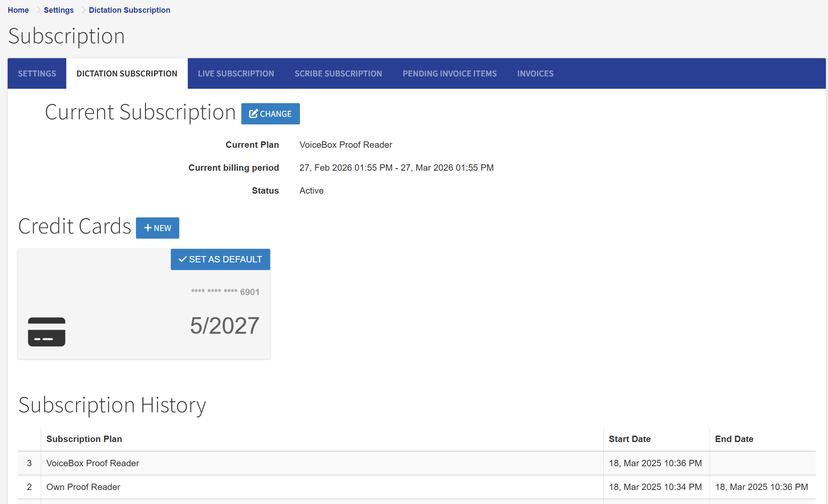Open the Scribe Subscription tab
828x504 pixels.
pyautogui.click(x=338, y=73)
